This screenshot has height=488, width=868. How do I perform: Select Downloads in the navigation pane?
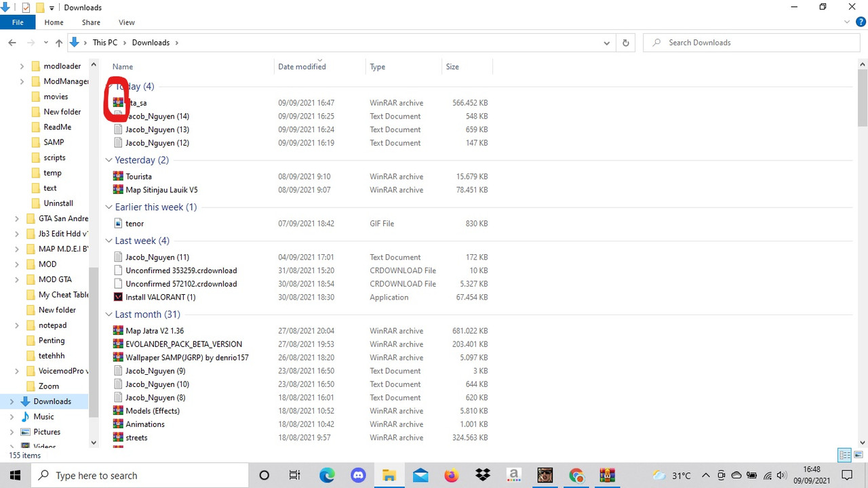(x=52, y=401)
